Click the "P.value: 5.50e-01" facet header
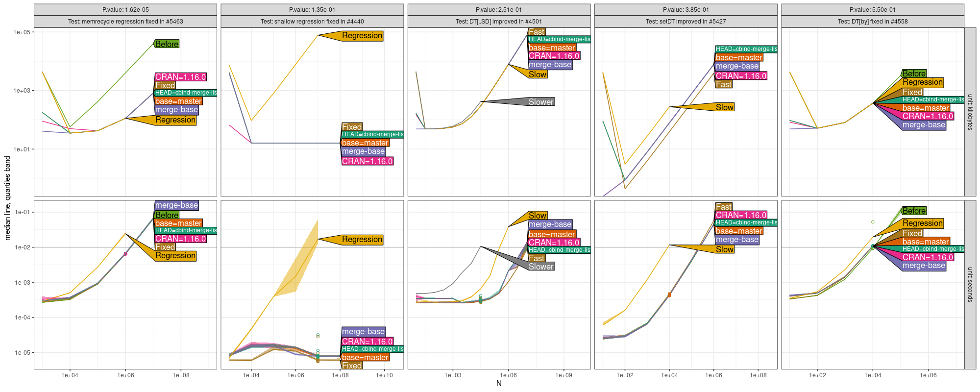This screenshot has height=392, width=980. coord(873,10)
